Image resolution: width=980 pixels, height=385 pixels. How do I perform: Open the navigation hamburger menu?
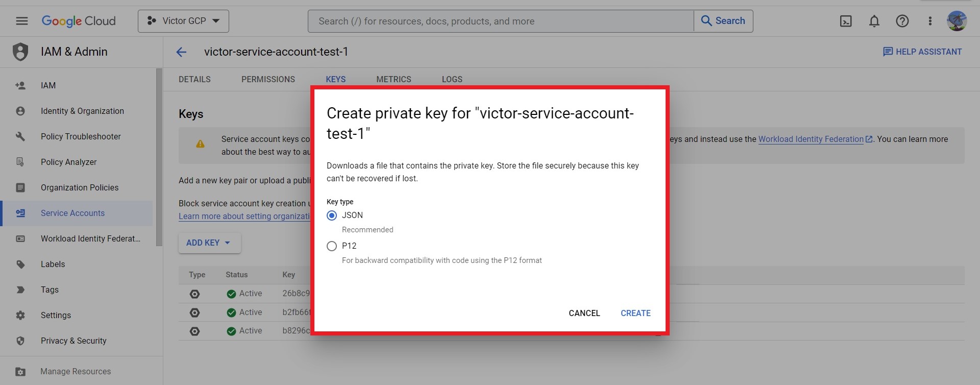(x=21, y=21)
